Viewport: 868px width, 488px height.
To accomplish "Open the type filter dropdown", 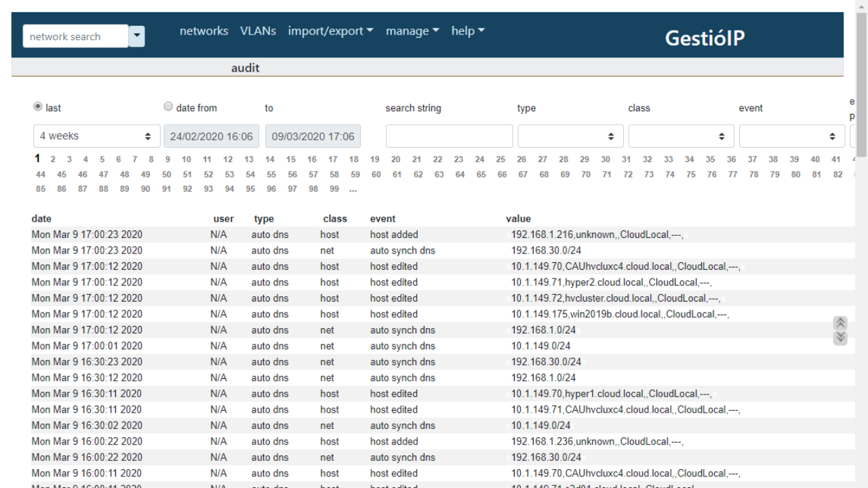I will coord(570,136).
